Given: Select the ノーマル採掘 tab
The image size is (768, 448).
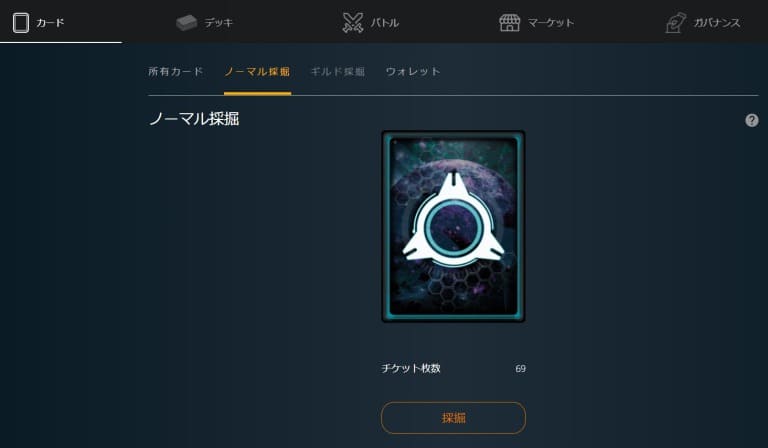Looking at the screenshot, I should click(x=257, y=71).
